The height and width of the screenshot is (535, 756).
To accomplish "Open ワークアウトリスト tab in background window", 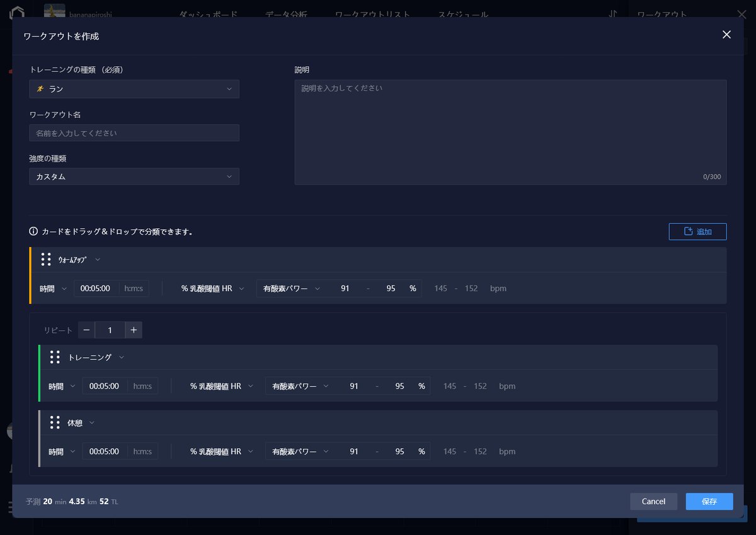I will click(x=372, y=13).
